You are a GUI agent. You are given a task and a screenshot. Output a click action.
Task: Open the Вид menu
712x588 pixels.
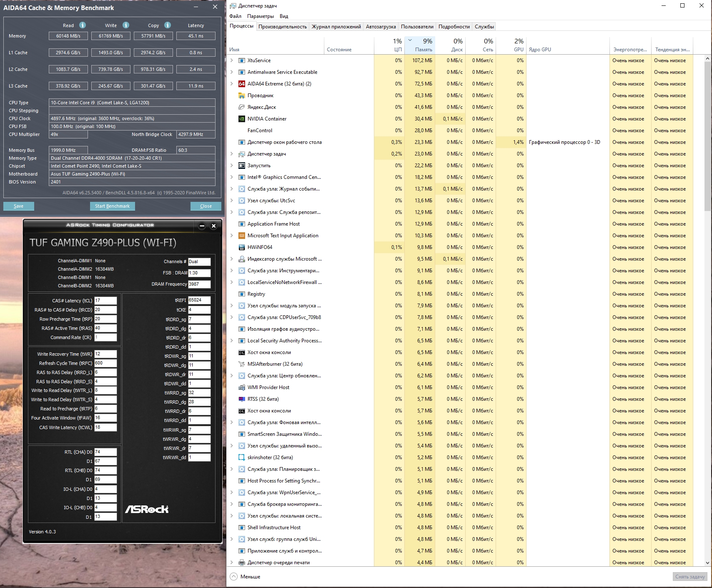(x=284, y=16)
